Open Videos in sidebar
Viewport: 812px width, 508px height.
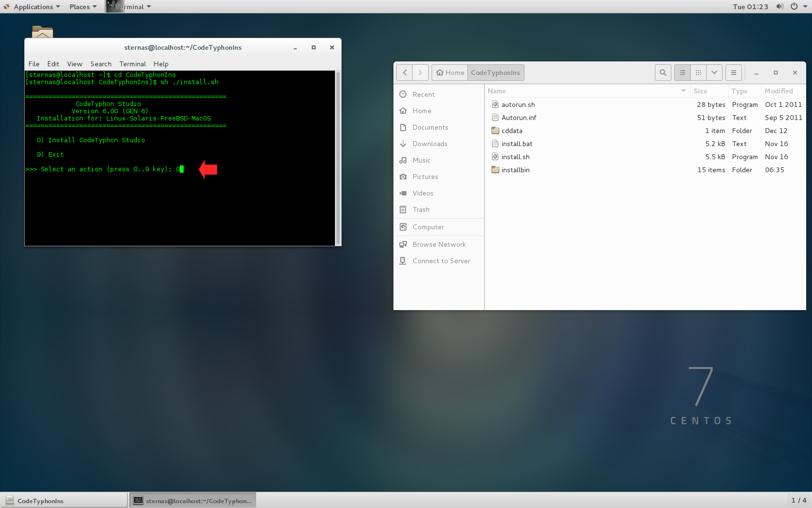click(x=439, y=193)
